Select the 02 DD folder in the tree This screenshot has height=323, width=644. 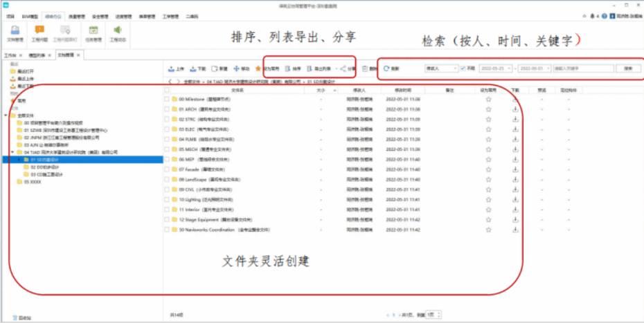(44, 167)
